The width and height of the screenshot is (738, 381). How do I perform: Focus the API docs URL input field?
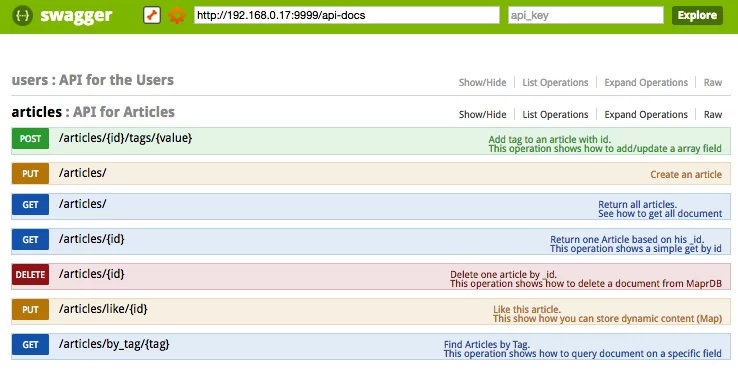tap(346, 15)
